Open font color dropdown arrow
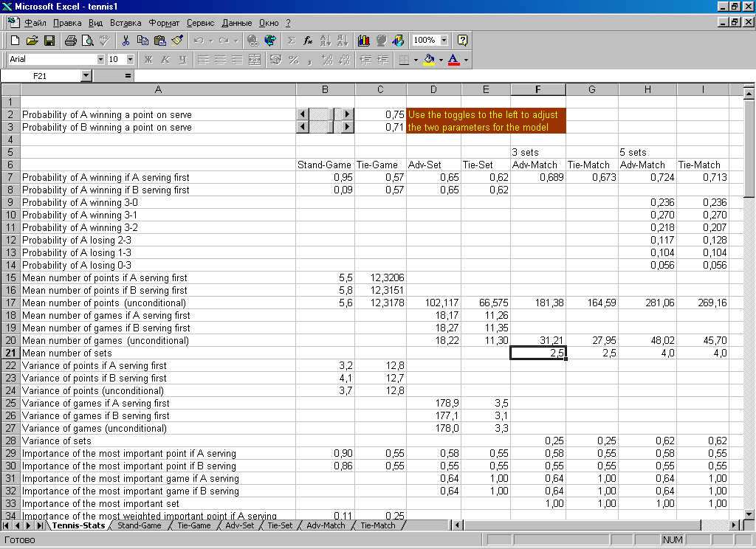Image resolution: width=756 pixels, height=549 pixels. click(x=466, y=60)
